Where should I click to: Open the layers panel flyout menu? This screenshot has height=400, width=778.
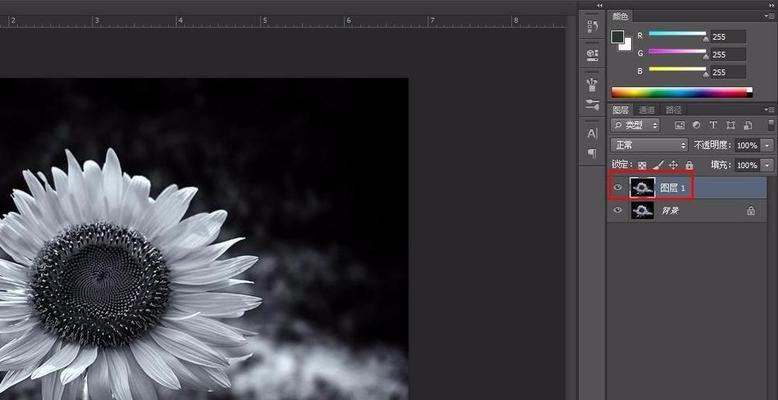[770, 110]
